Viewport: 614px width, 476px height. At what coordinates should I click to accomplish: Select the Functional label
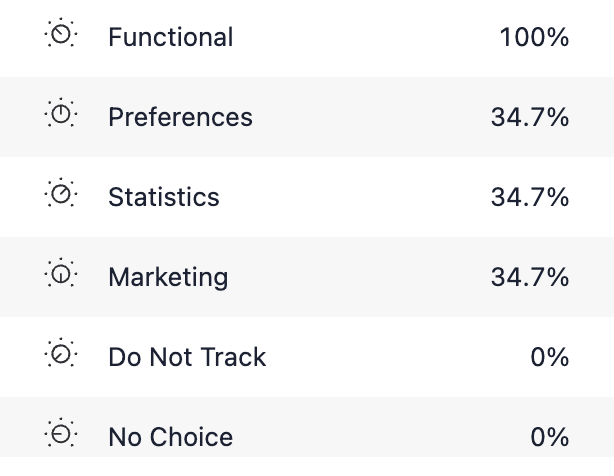pyautogui.click(x=170, y=37)
